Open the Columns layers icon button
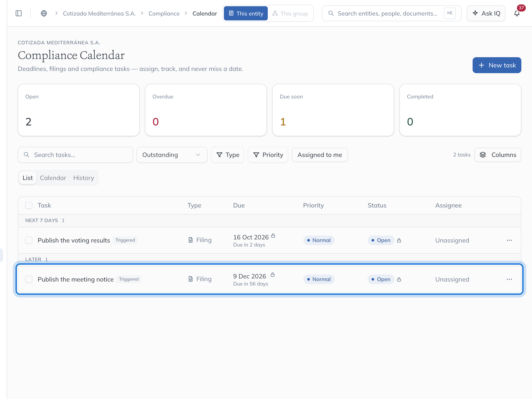532x399 pixels. 498,155
